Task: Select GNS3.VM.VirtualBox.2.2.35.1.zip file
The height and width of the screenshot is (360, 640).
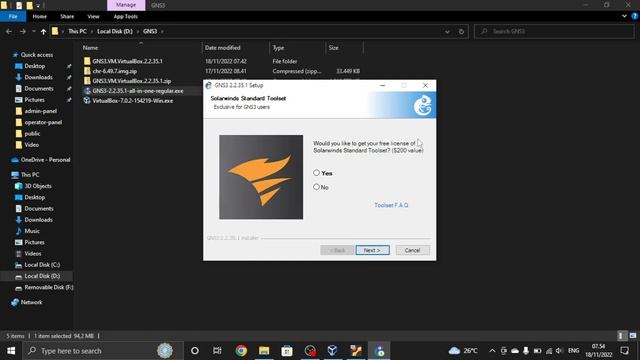Action: [131, 81]
